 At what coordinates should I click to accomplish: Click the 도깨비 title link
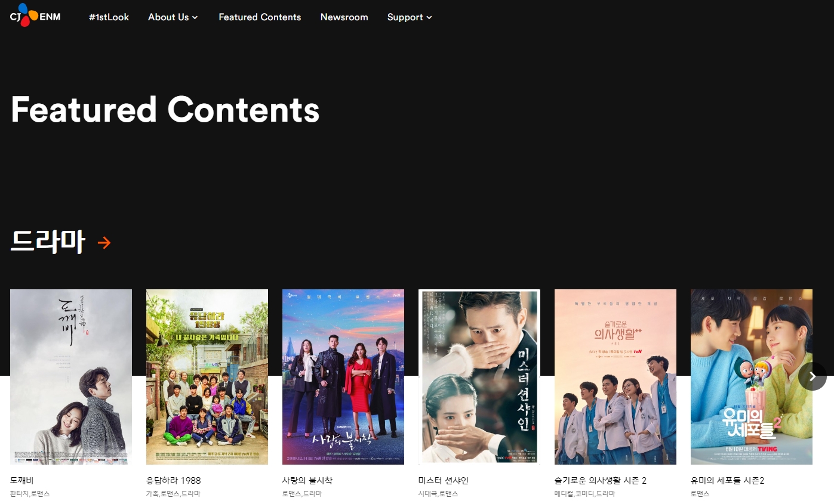[x=22, y=481]
